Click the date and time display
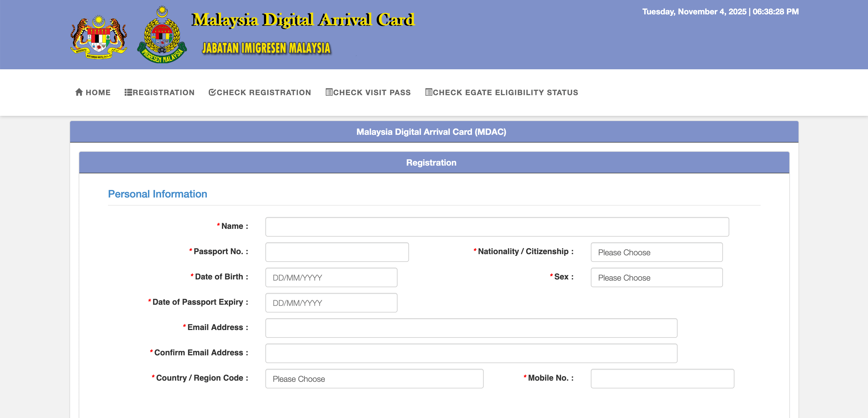868x418 pixels. click(x=720, y=11)
